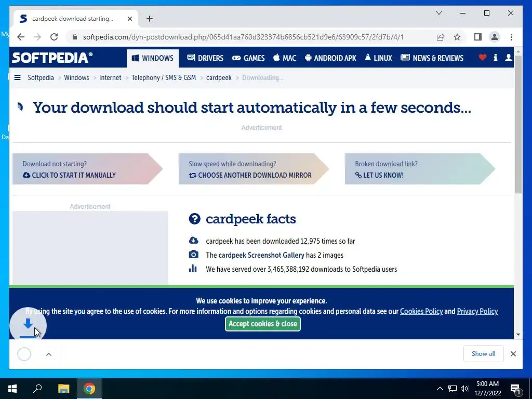532x399 pixels.
Task: Click the user account icon in header
Action: (508, 58)
